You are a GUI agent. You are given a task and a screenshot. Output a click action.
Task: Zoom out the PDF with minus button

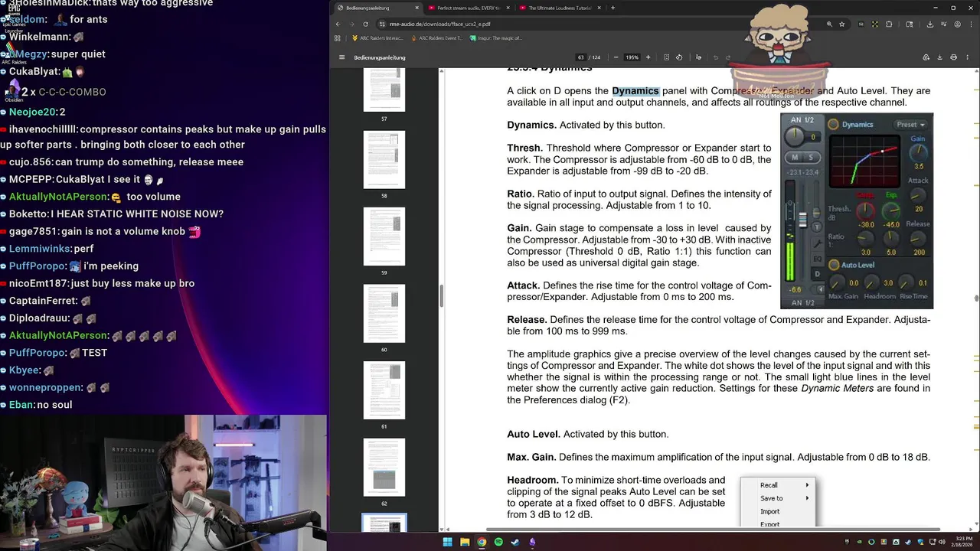614,57
